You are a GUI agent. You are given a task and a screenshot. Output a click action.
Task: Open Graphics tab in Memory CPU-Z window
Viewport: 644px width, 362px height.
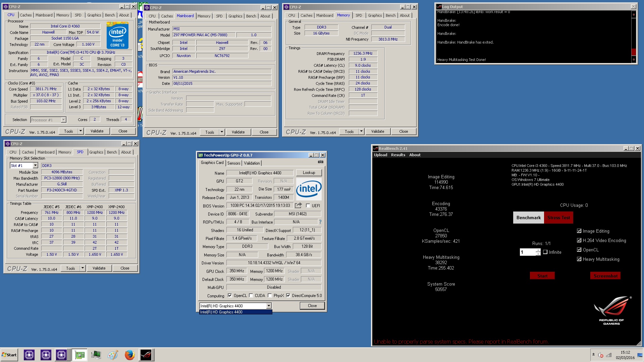(x=375, y=15)
